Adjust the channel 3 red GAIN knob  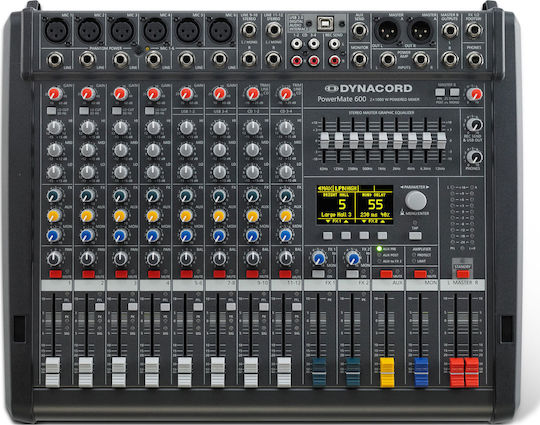tap(120, 93)
